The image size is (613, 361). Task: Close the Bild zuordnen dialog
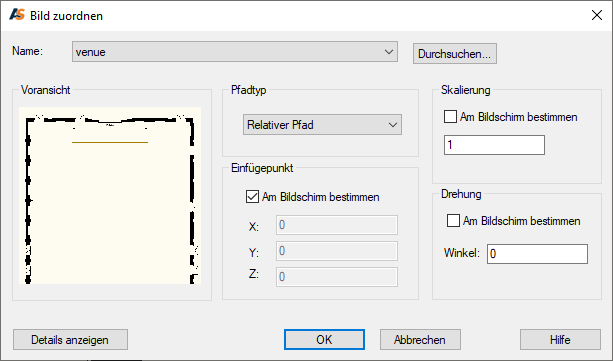[597, 15]
